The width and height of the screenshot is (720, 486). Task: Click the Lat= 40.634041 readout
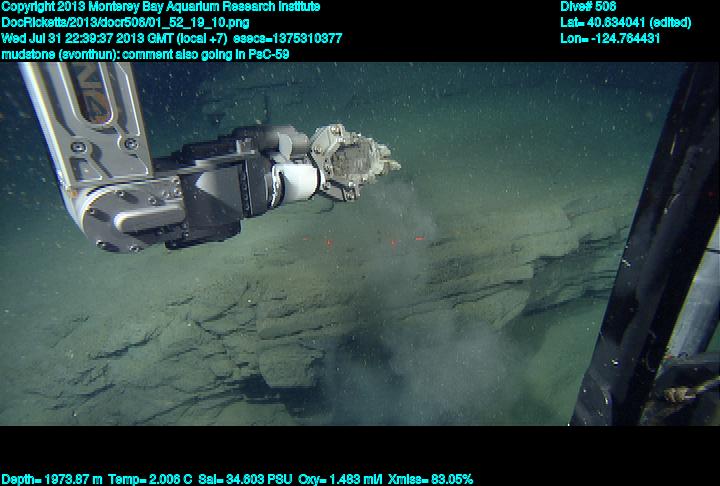(x=625, y=22)
